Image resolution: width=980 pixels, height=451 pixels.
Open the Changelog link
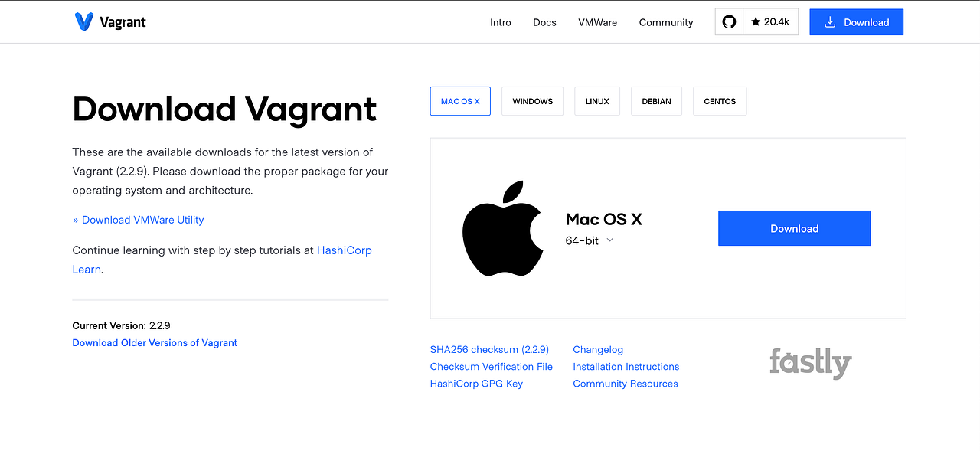tap(598, 349)
